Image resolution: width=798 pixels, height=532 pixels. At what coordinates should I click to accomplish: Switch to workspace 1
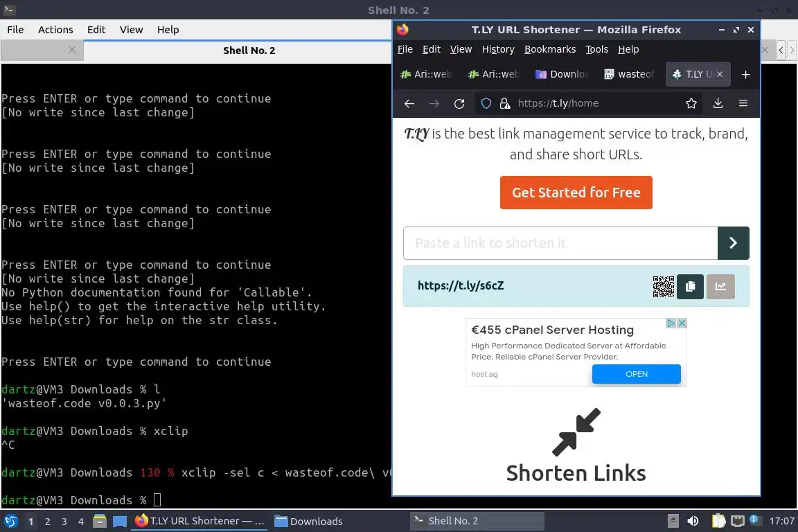pyautogui.click(x=30, y=522)
